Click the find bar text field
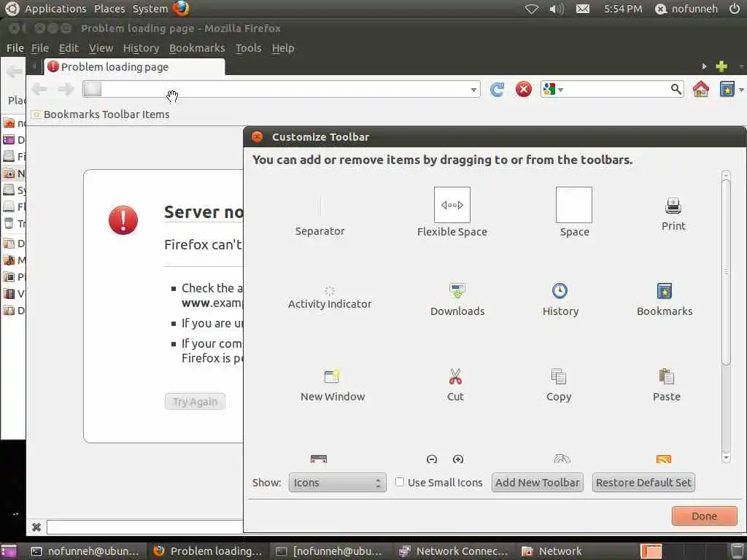The width and height of the screenshot is (747, 560). tap(144, 526)
